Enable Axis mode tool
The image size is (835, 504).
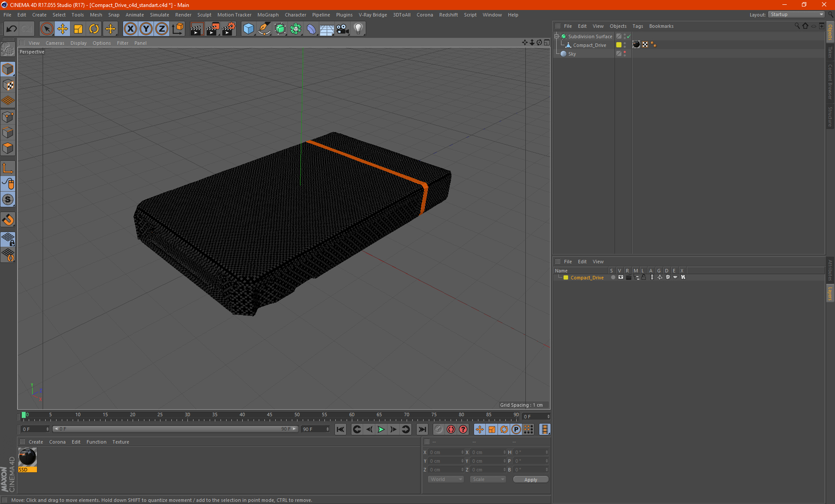[8, 168]
